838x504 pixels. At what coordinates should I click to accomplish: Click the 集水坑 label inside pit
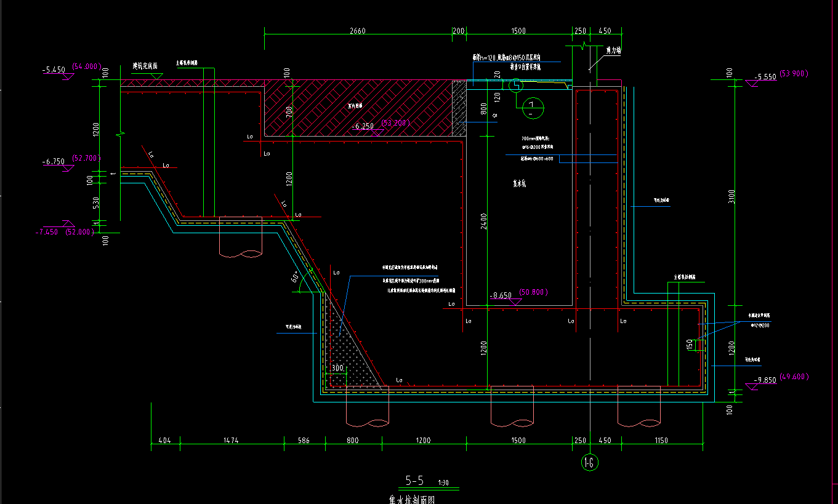(520, 183)
